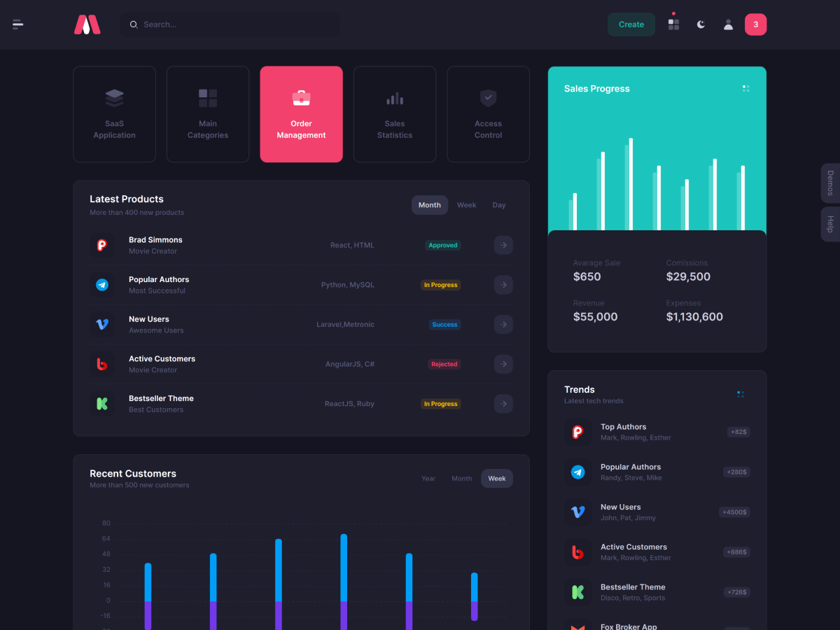Toggle the sidebar with the hamburger icon
The width and height of the screenshot is (840, 630).
[17, 24]
